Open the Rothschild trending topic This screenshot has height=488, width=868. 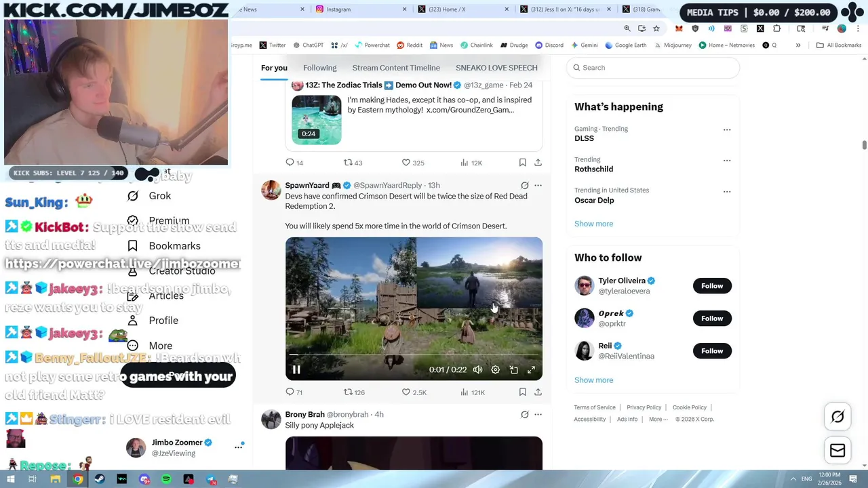coord(593,169)
